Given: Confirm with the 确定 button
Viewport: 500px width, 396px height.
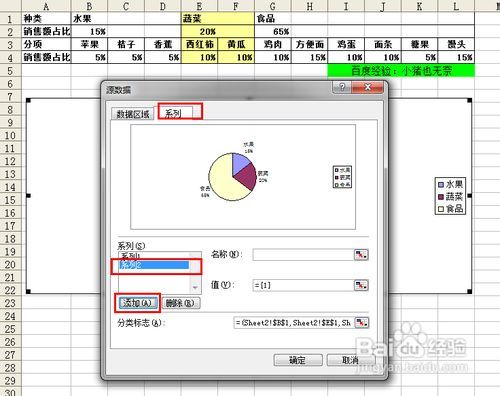Looking at the screenshot, I should pos(298,360).
